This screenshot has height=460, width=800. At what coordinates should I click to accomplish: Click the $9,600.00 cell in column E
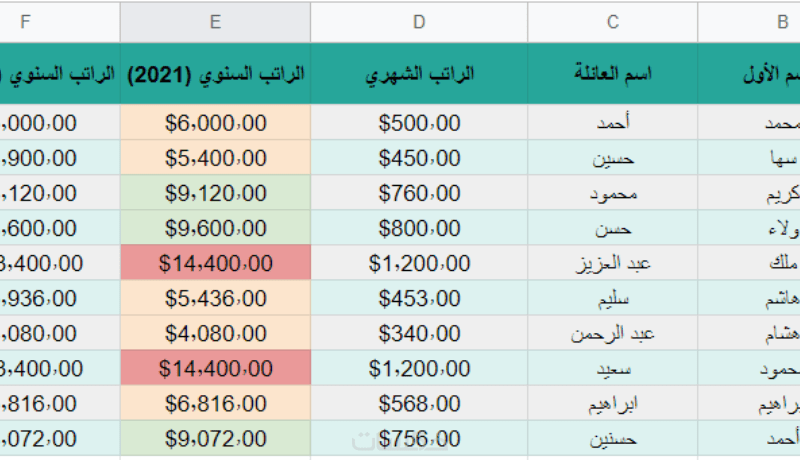tap(215, 228)
